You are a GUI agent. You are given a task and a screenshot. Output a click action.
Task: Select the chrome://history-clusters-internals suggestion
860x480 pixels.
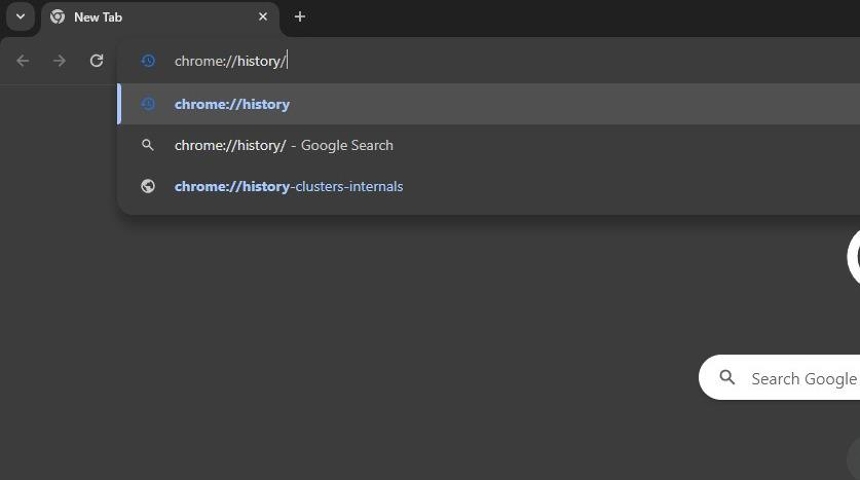(x=489, y=187)
